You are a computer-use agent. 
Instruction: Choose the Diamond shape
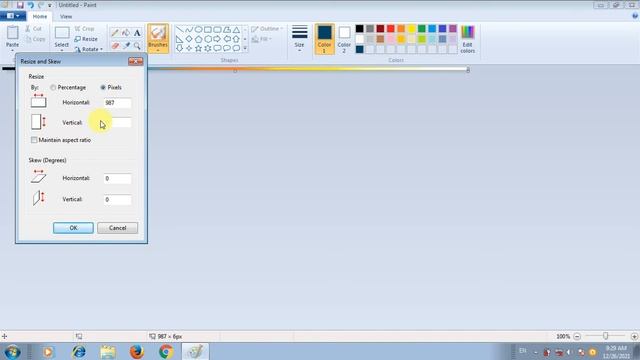tap(189, 39)
